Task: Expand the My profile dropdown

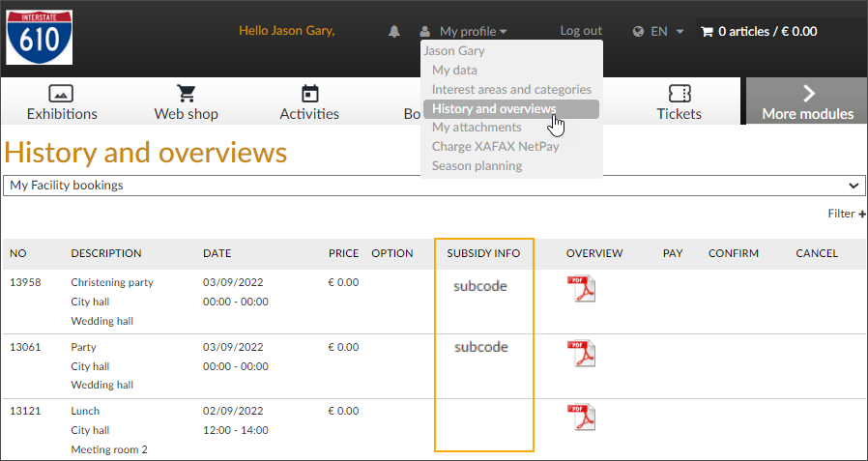Action: 474,32
